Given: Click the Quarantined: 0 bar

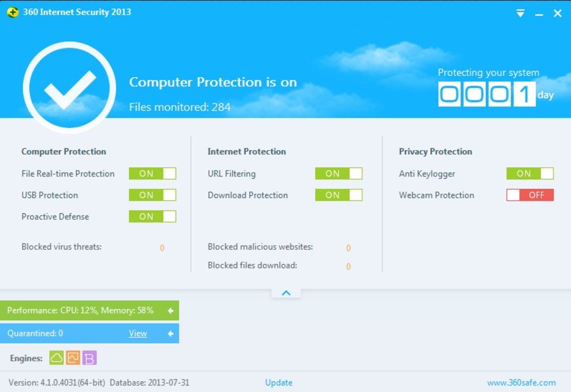Looking at the screenshot, I should pos(90,333).
